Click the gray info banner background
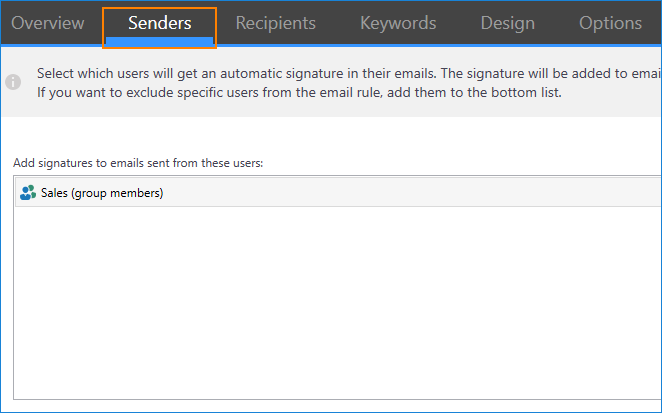 click(x=612, y=106)
